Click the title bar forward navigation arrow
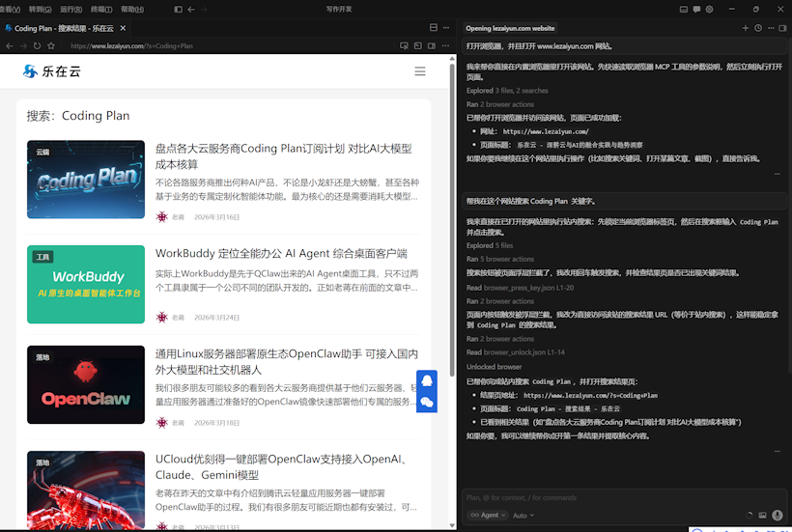This screenshot has width=792, height=532. point(204,9)
